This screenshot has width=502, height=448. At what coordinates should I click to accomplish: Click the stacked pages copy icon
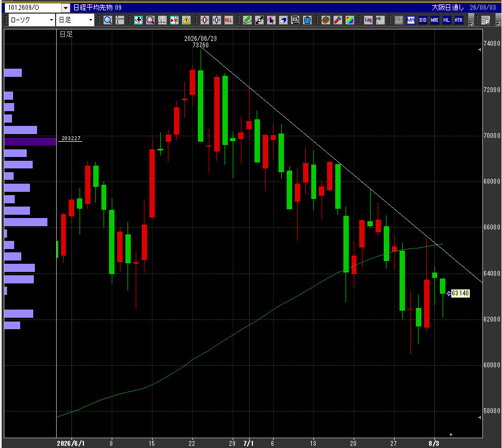[x=295, y=20]
